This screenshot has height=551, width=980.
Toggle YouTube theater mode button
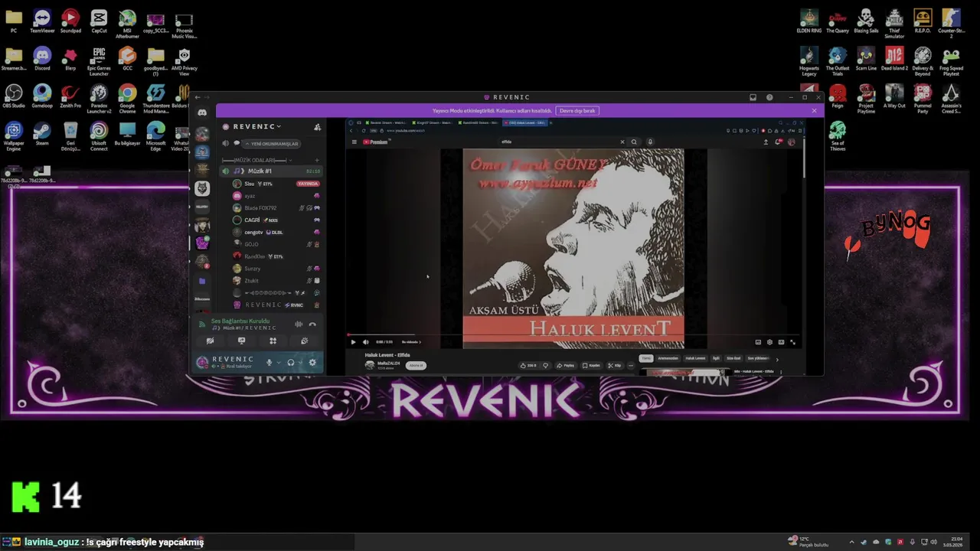(x=781, y=342)
